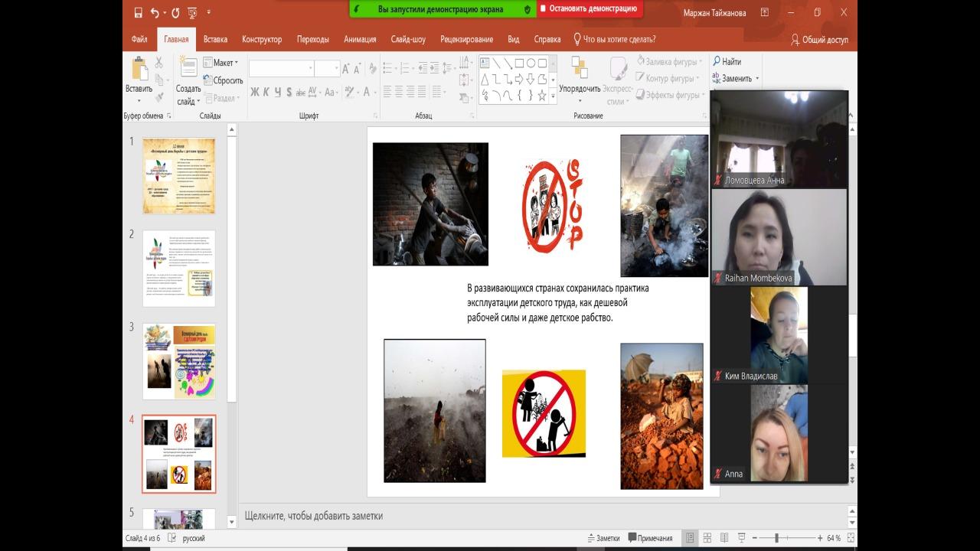
Task: Select the star shape in the shapes gallery
Action: click(542, 96)
